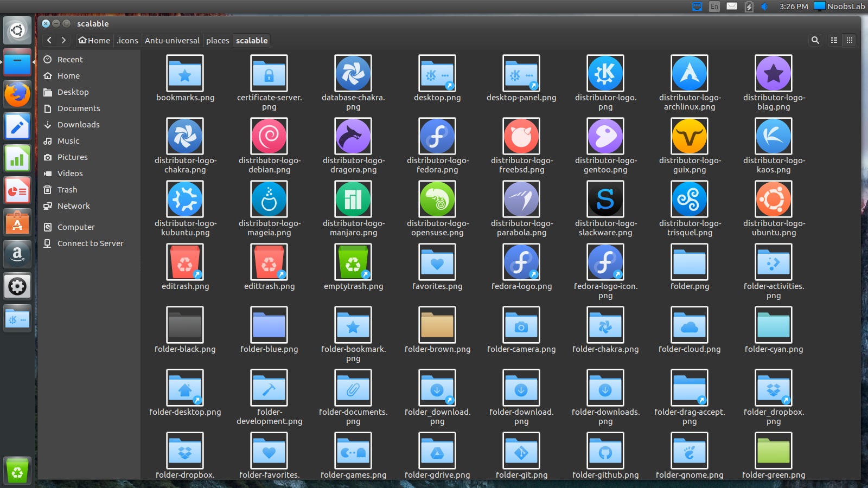This screenshot has width=868, height=488.
Task: Open the Amazon icon in the launcher
Action: click(17, 255)
